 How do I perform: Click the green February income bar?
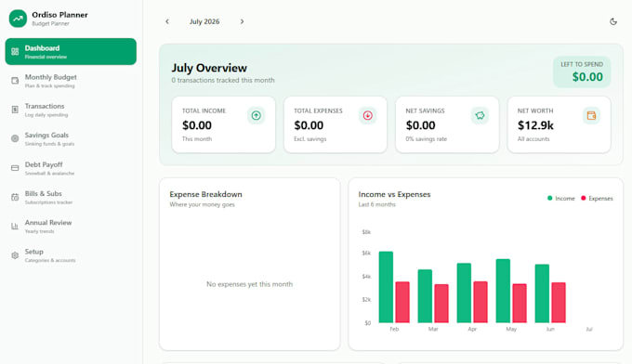(386, 287)
